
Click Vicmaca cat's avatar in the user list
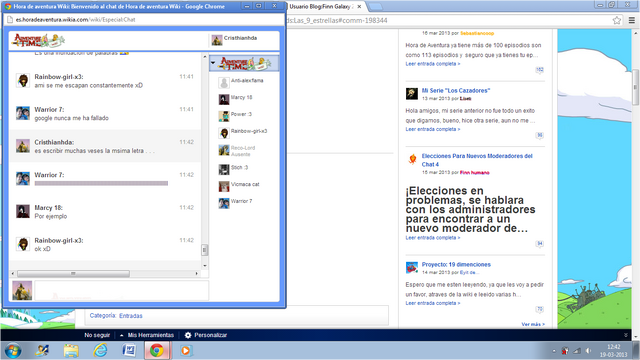pyautogui.click(x=224, y=186)
